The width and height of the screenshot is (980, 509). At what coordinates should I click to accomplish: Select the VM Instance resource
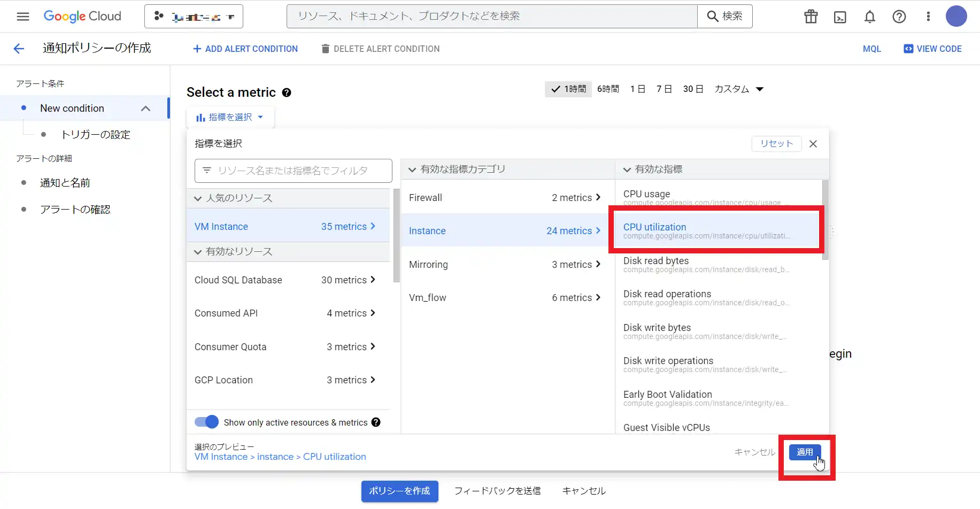288,227
